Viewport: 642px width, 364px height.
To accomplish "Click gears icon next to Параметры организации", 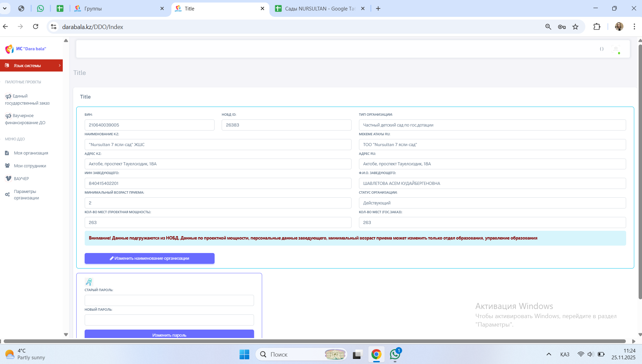I will (x=7, y=195).
